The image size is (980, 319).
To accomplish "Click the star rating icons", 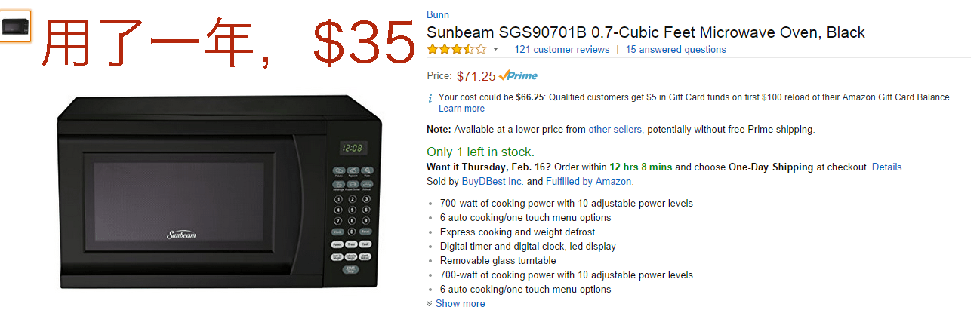I will (456, 50).
